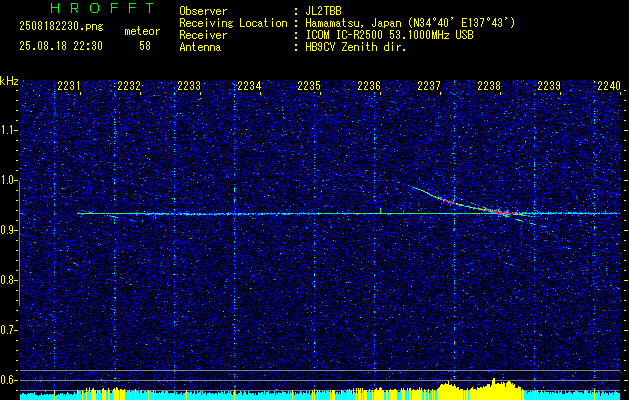Click the 1.1 frequency axis label
The width and height of the screenshot is (629, 400).
pos(8,130)
